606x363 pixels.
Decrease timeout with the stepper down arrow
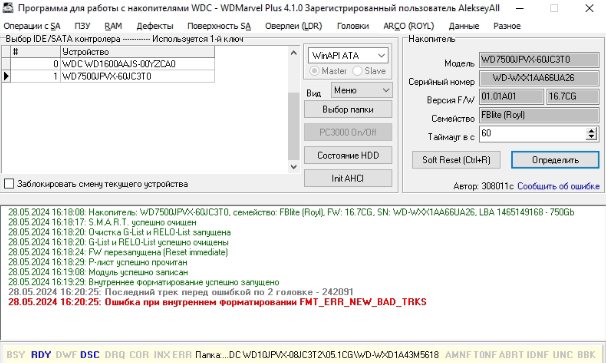point(591,137)
